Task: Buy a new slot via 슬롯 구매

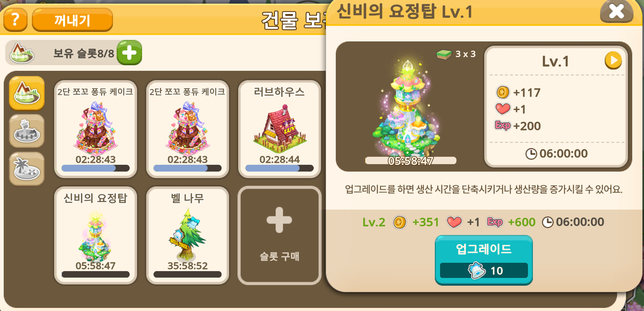Action: [x=279, y=235]
